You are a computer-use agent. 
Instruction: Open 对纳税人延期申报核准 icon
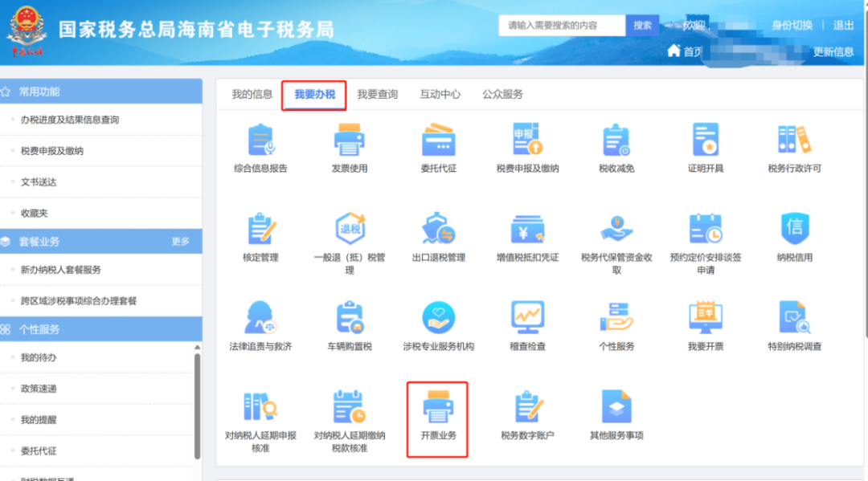point(260,407)
